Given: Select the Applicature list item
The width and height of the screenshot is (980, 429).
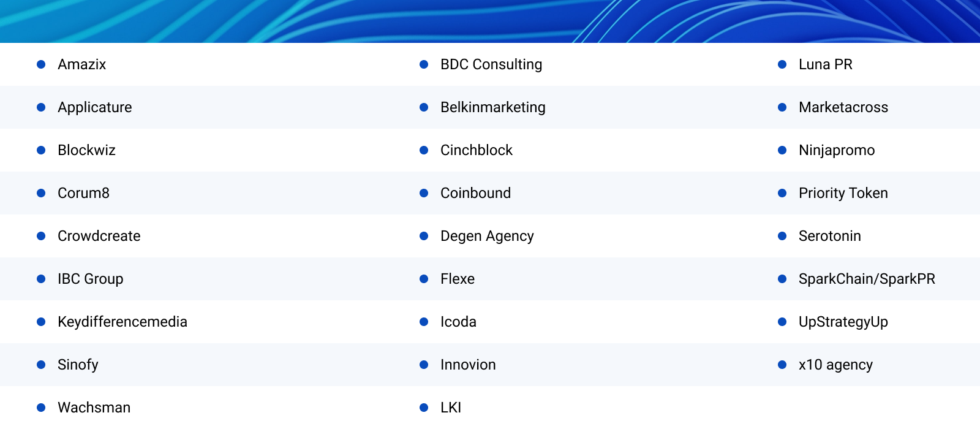Looking at the screenshot, I should (x=94, y=107).
